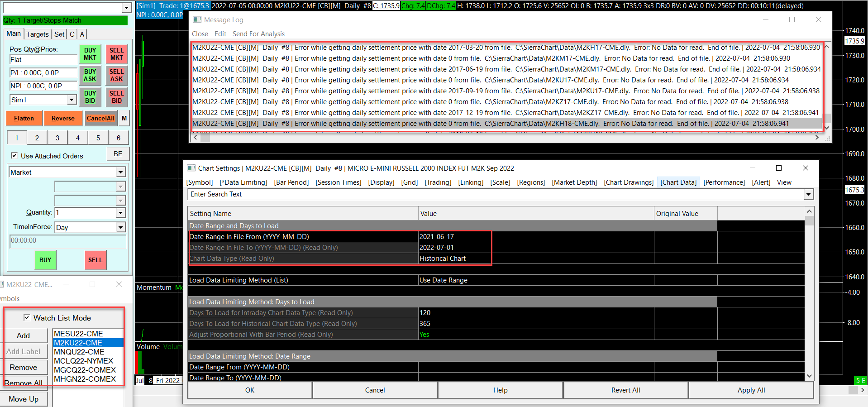Click the Message Log window icon
Screen dimensions: 868x407
[197, 19]
